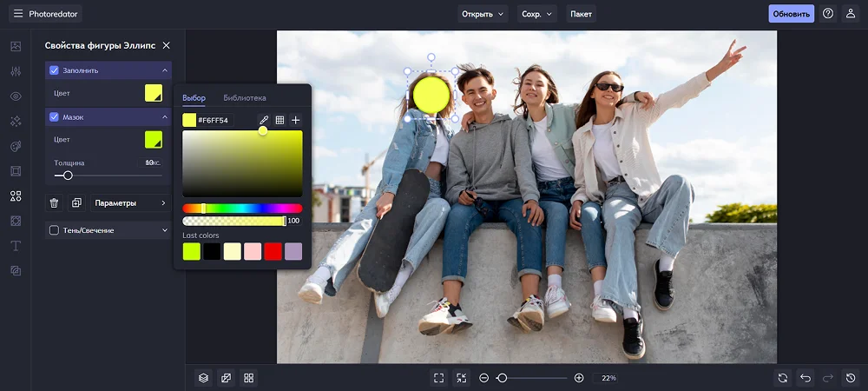The height and width of the screenshot is (391, 868).
Task: Expand the Параметры section
Action: point(130,203)
